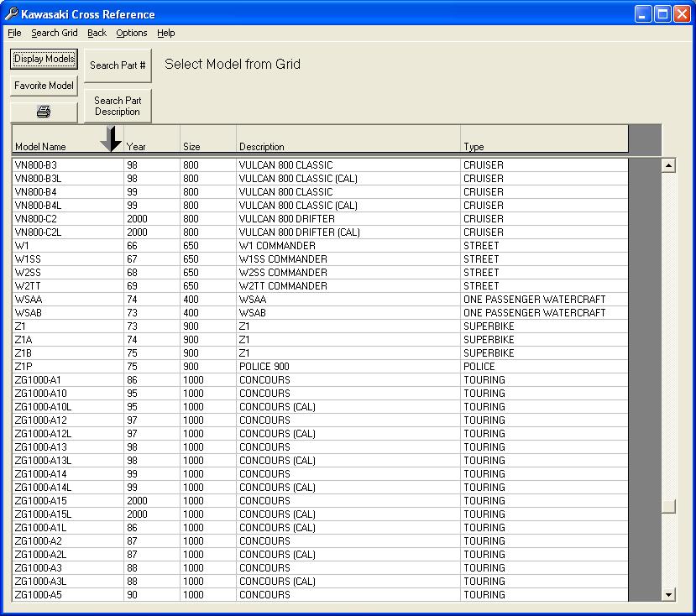The image size is (696, 616).
Task: Select model ZG1000-A5
Action: (x=320, y=595)
